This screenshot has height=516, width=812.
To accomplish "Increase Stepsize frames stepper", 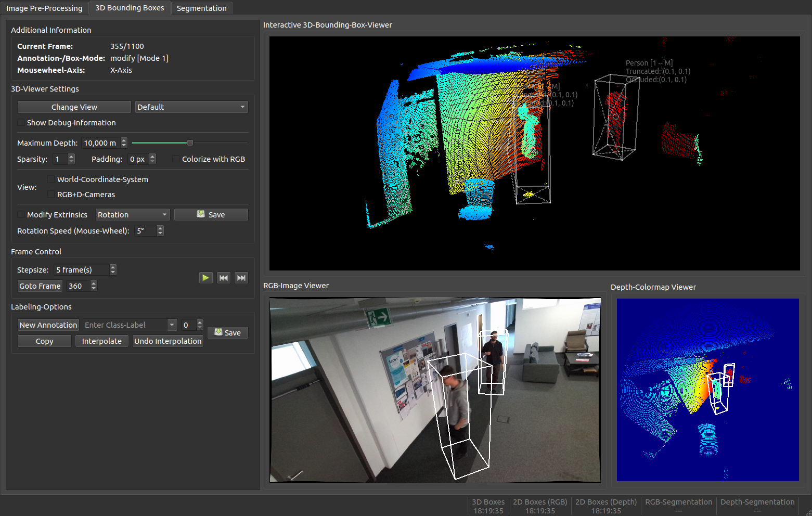I will click(113, 267).
